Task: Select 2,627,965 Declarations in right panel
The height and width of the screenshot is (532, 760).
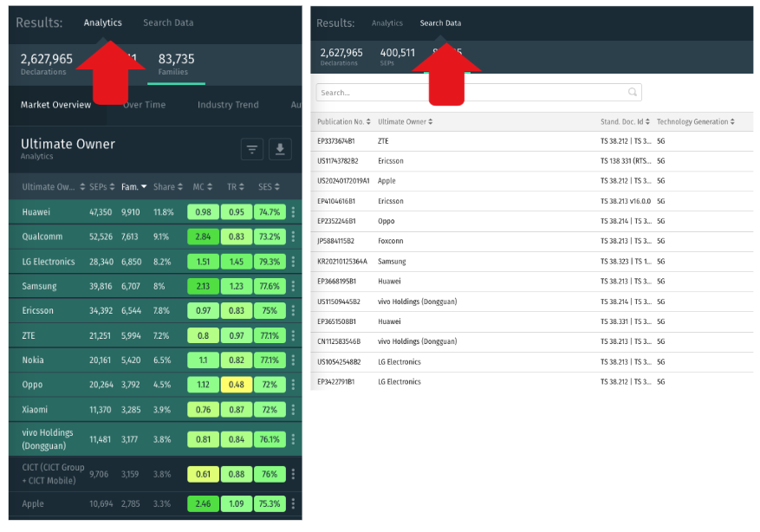Action: point(341,55)
